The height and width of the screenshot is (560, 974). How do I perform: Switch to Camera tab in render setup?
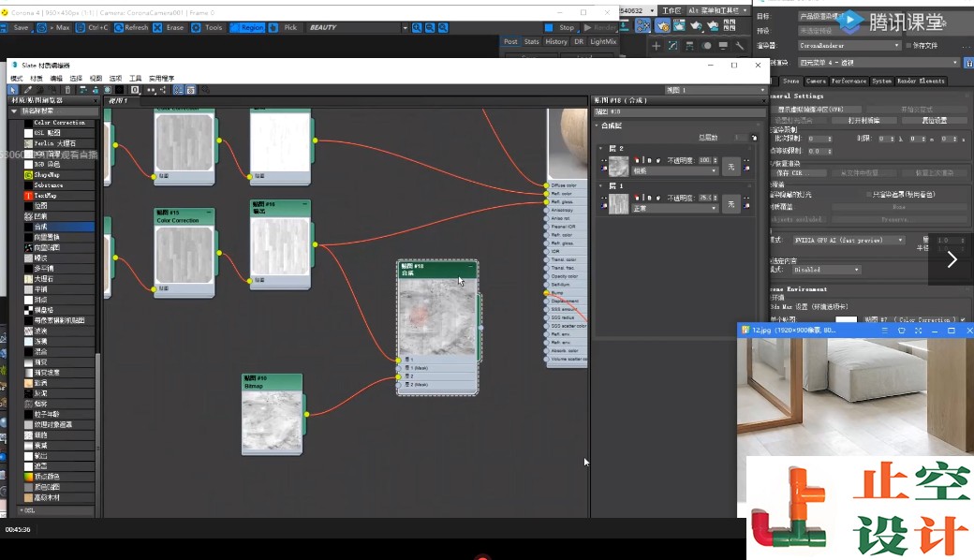[x=816, y=81]
